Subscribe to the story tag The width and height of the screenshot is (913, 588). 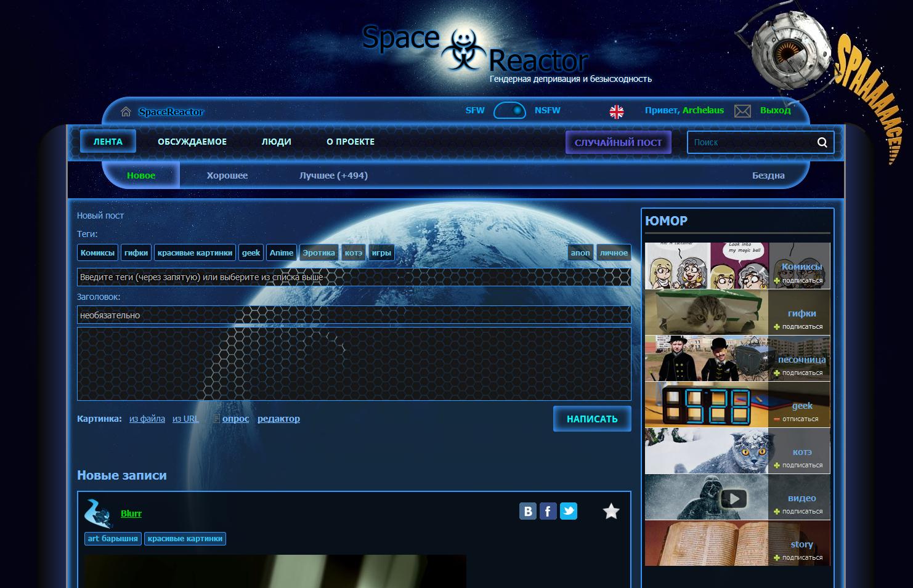point(798,557)
